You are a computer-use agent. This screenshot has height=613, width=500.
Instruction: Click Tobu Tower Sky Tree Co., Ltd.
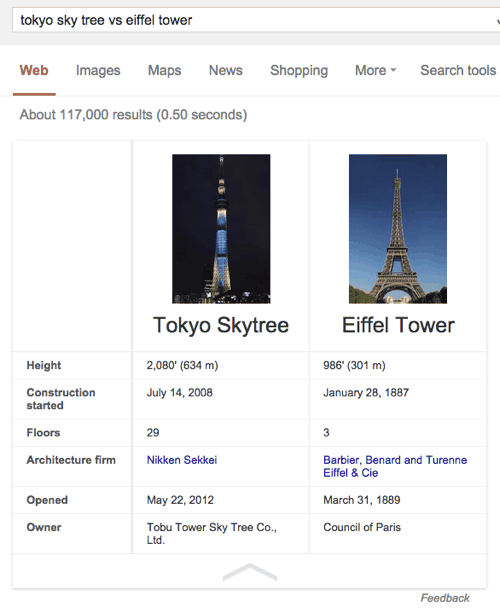click(x=211, y=534)
